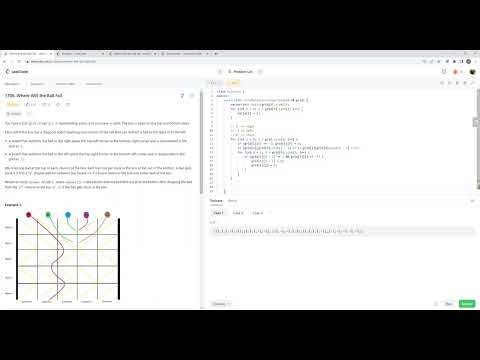This screenshot has width=480, height=360.
Task: Expand the Console panel
Action: click(x=221, y=304)
